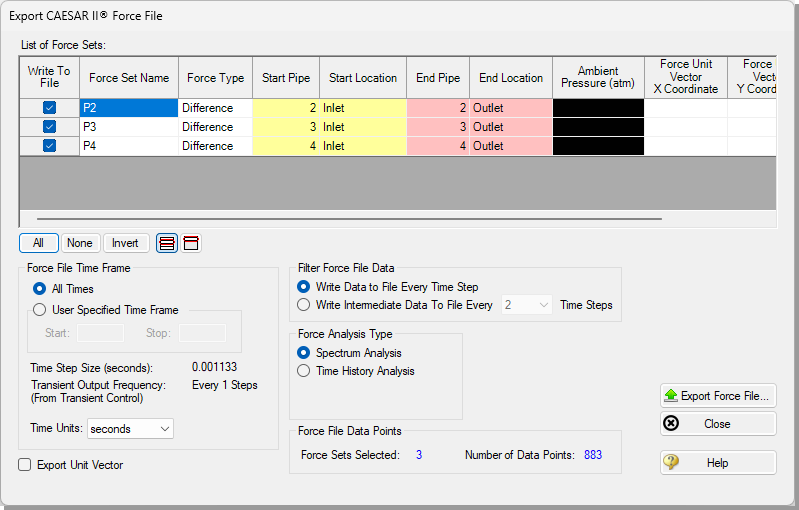Uncheck Write To File for P2
Screen dimensions: 799x510
coord(49,108)
